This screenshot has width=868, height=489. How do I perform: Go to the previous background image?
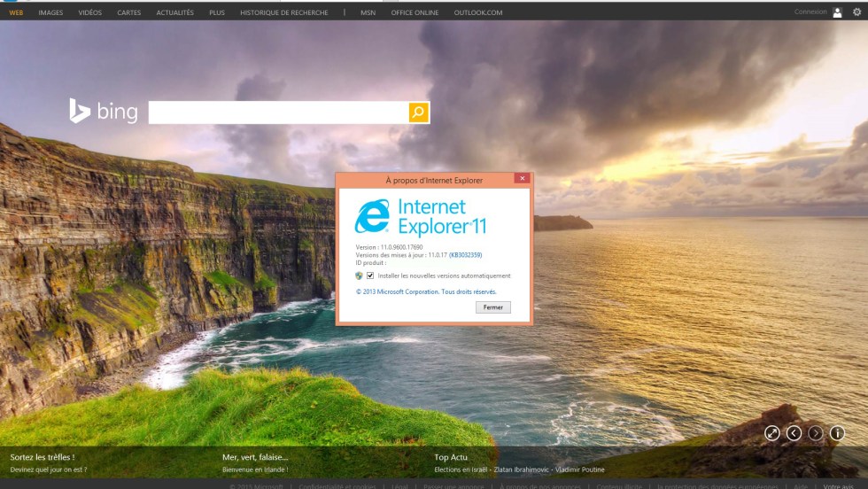(x=794, y=433)
